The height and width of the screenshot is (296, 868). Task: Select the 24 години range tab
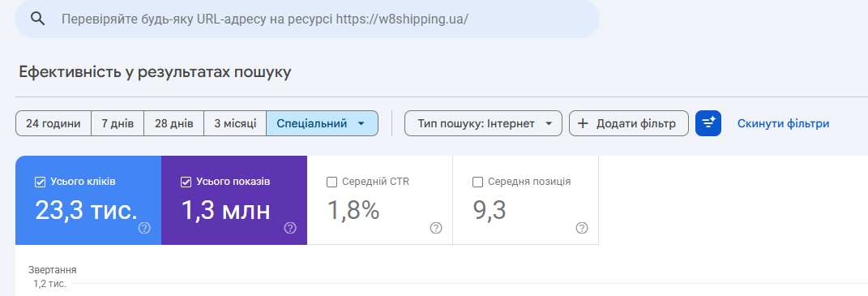[x=53, y=123]
